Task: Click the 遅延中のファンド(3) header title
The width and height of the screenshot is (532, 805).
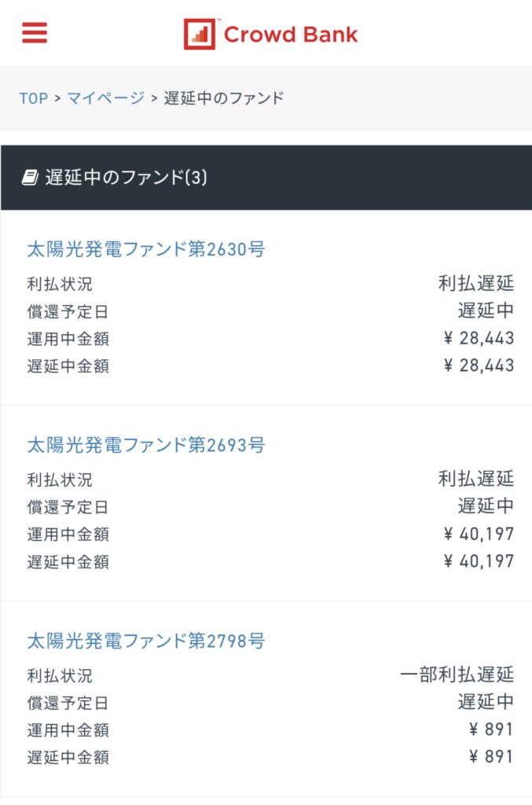Action: click(126, 178)
